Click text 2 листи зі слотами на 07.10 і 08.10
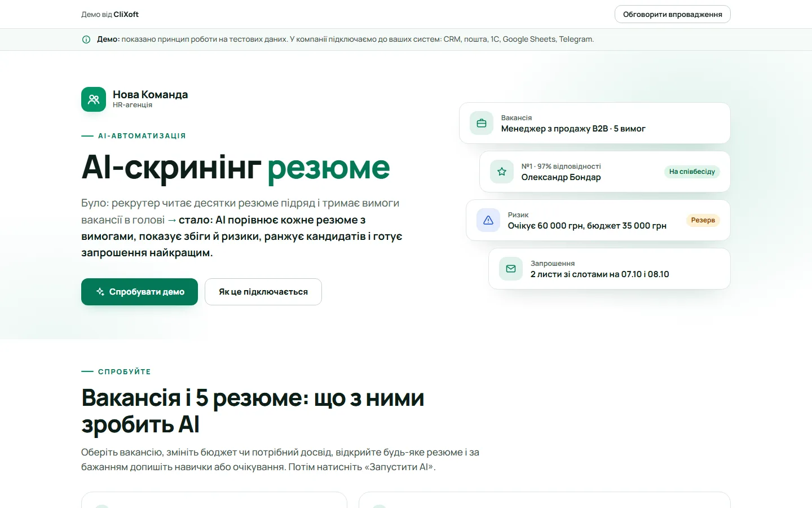The image size is (812, 508). 600,274
